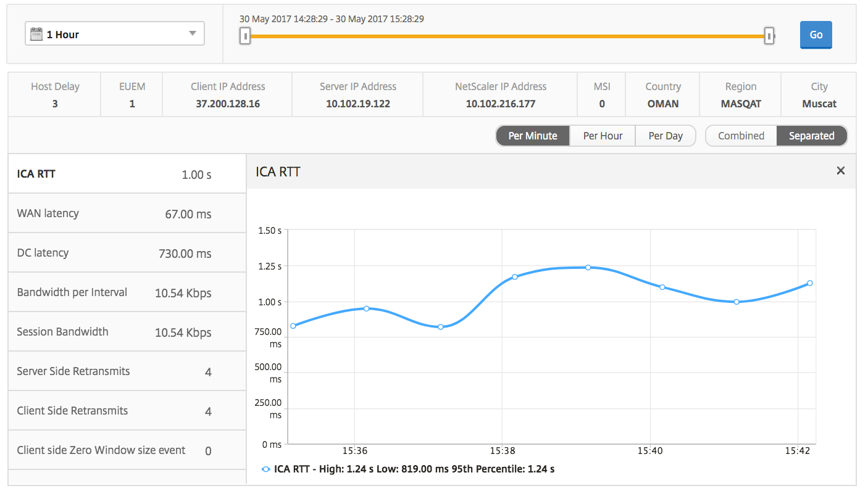Image resolution: width=868 pixels, height=491 pixels.
Task: Close the ICA RTT chart panel
Action: click(x=840, y=171)
